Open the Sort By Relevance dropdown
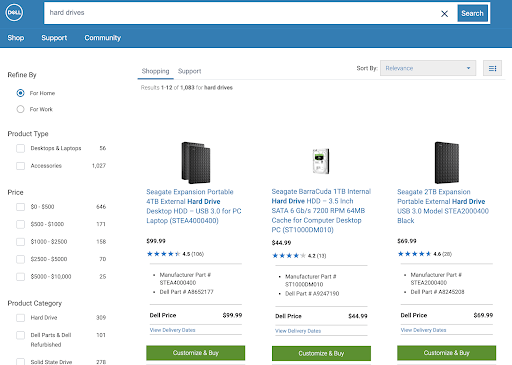 click(428, 68)
